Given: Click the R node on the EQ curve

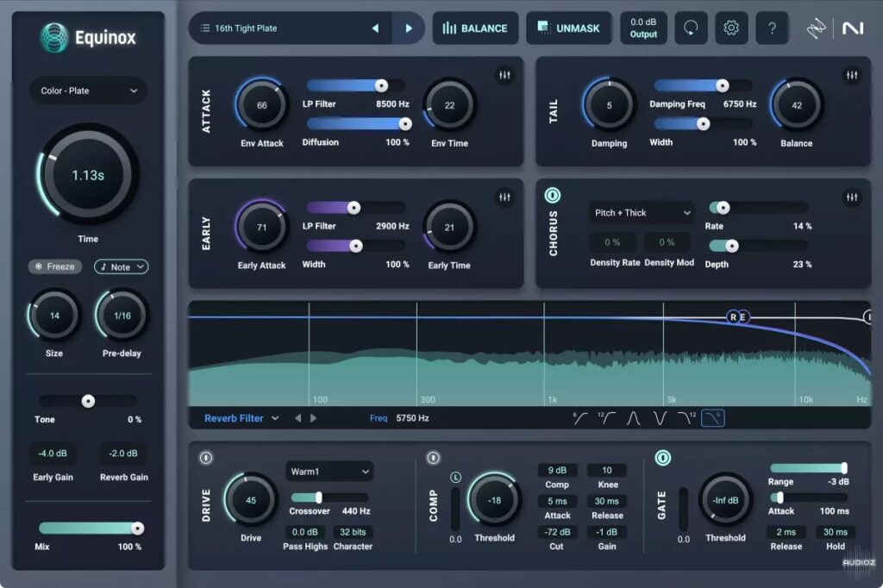Looking at the screenshot, I should click(x=733, y=317).
